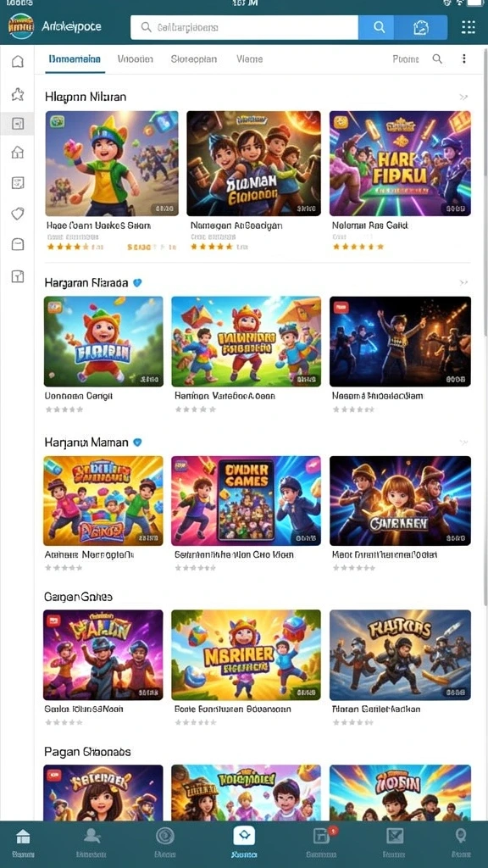Open the purple Malan game thumbnail
This screenshot has height=868, width=488.
103,655
